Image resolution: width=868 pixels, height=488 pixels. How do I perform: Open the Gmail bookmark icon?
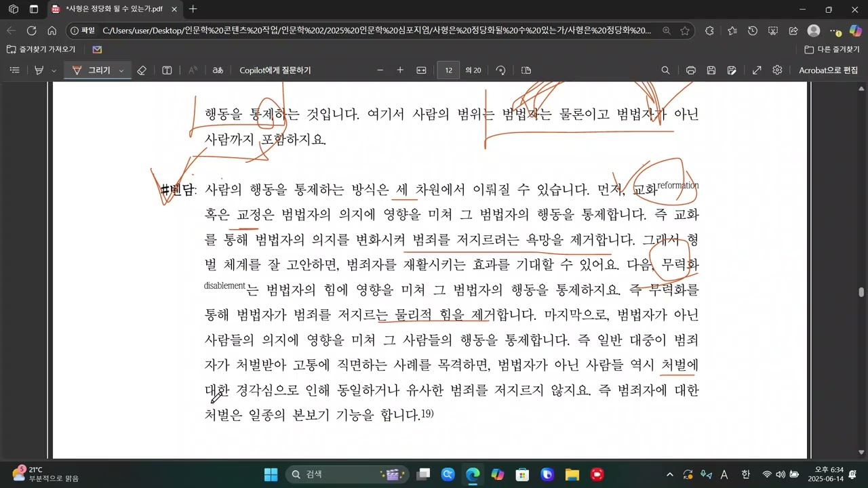click(x=97, y=49)
